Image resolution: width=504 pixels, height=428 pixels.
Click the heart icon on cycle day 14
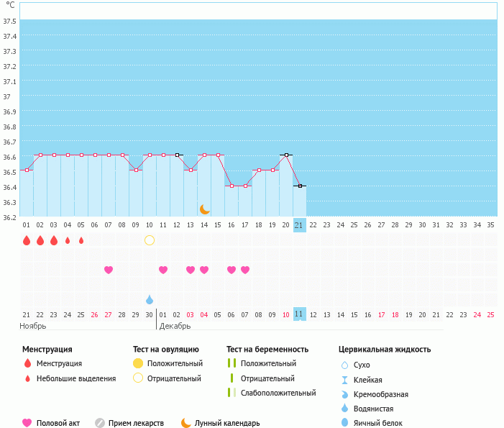[x=204, y=270]
